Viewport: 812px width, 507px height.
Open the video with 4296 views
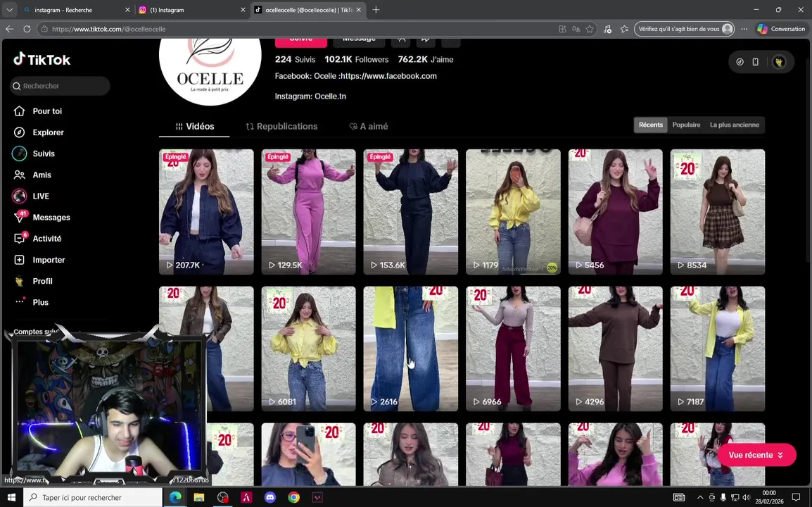(x=615, y=349)
